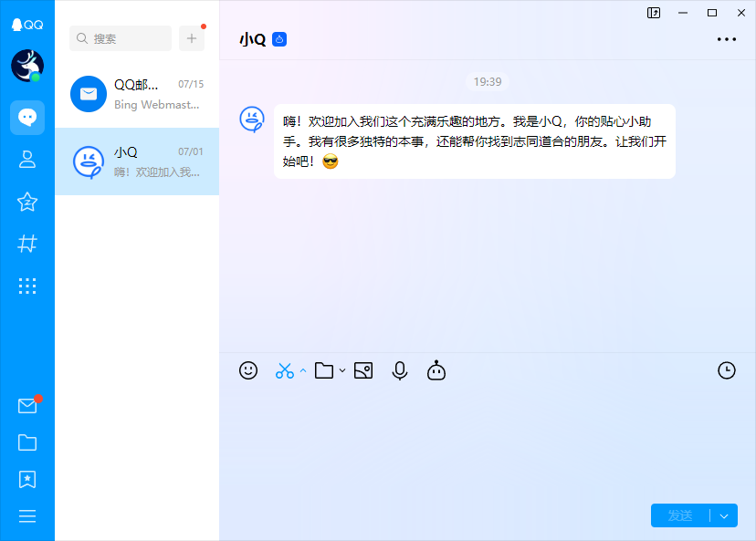This screenshot has height=541, width=756.
Task: Open QQ Mail from the sidebar envelope
Action: pyautogui.click(x=27, y=407)
